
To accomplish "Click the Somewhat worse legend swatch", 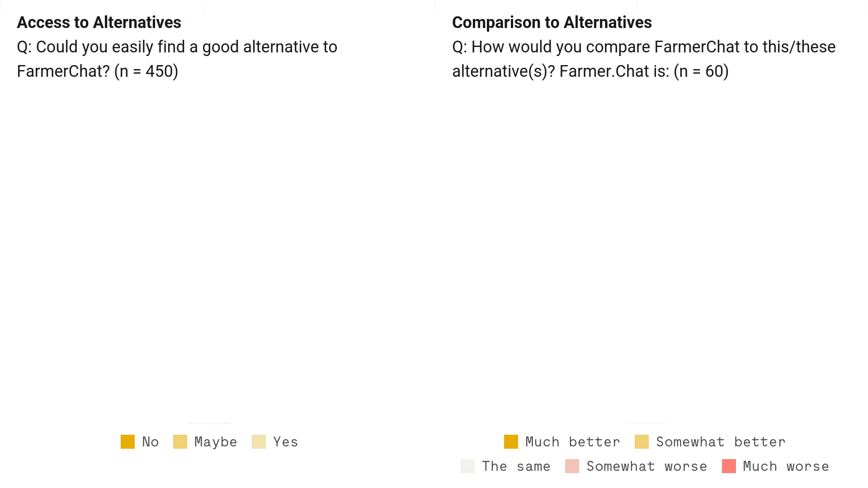I will tap(572, 466).
